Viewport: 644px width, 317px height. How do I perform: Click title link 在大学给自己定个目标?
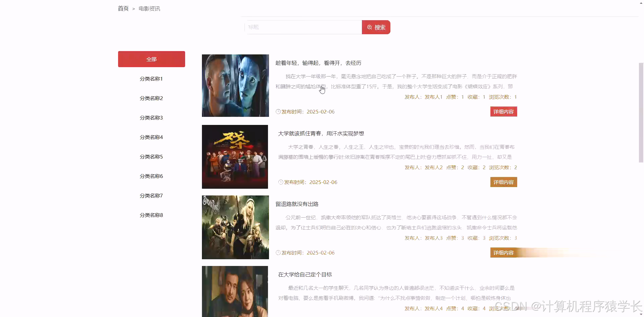click(305, 274)
